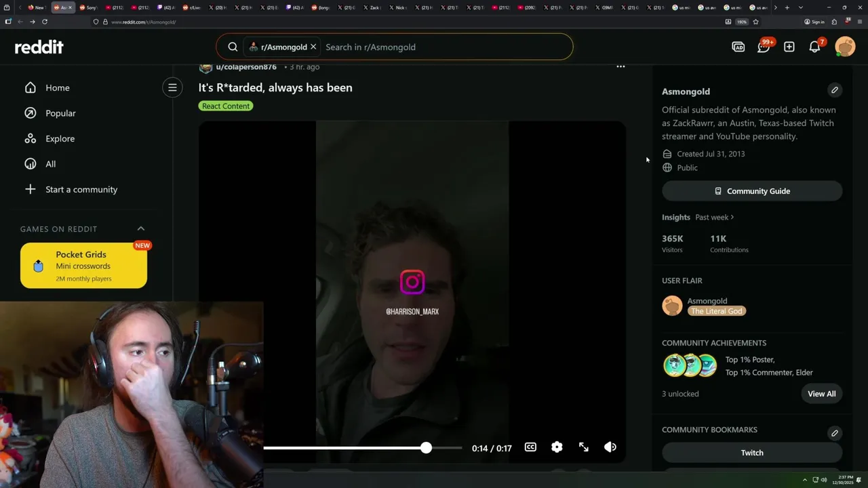Click the community achievement badges
The width and height of the screenshot is (868, 488).
[x=690, y=365]
